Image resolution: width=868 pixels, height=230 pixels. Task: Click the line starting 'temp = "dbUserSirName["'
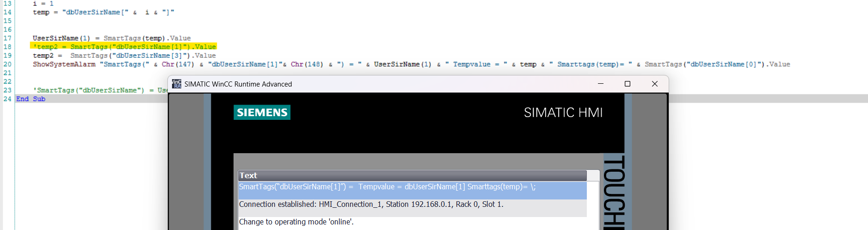pos(103,12)
